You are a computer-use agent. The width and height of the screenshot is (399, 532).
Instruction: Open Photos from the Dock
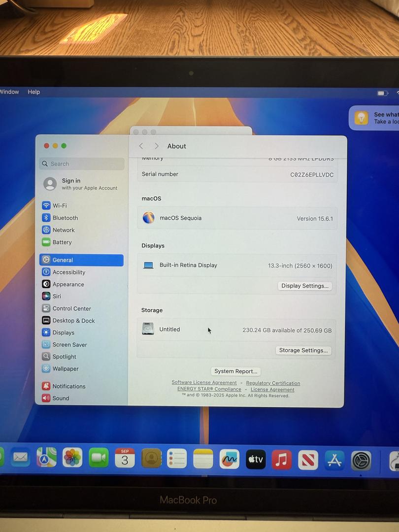click(72, 457)
